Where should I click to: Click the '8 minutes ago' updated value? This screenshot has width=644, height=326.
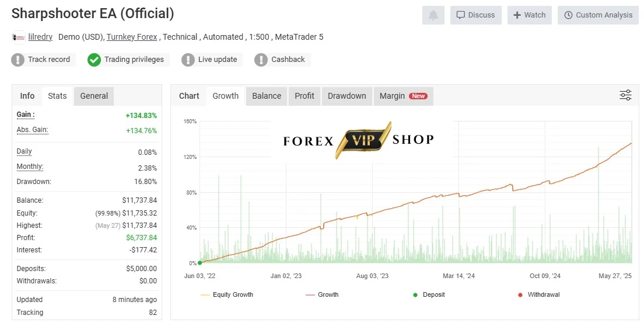coord(135,300)
